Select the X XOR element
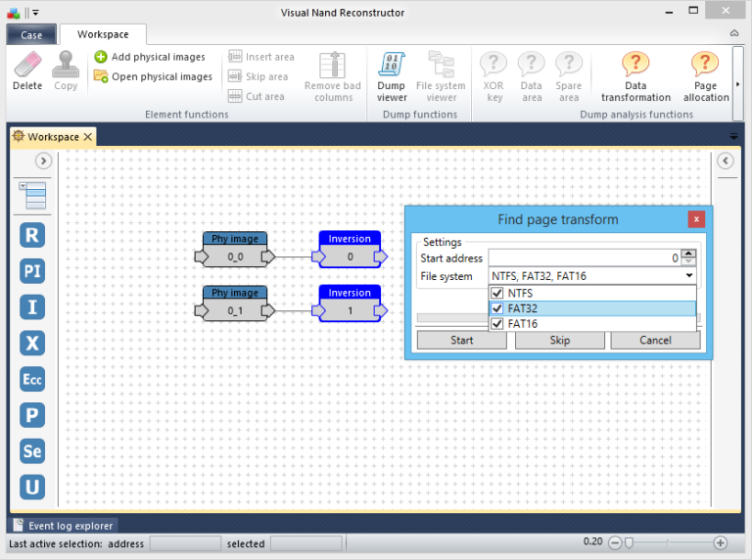 click(x=32, y=344)
